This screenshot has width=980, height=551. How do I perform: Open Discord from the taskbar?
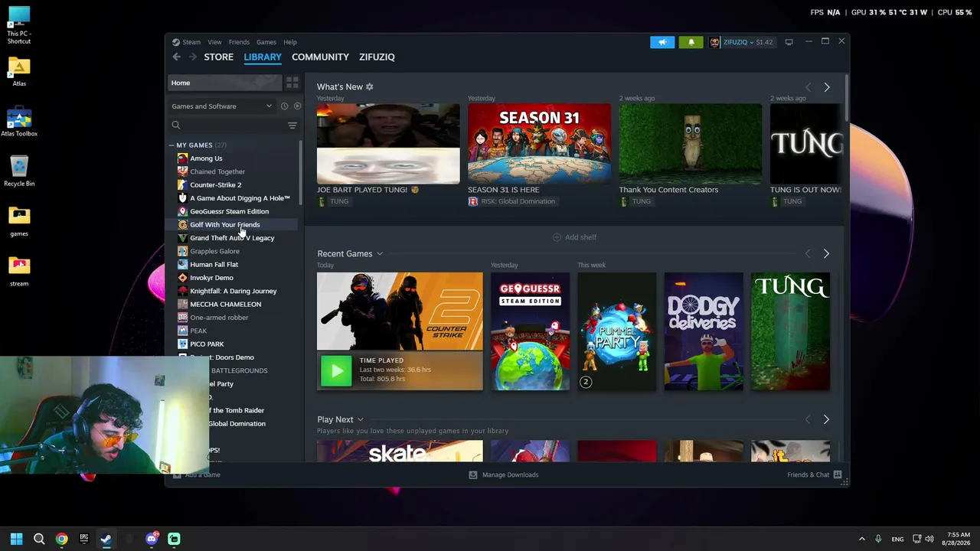coord(152,539)
